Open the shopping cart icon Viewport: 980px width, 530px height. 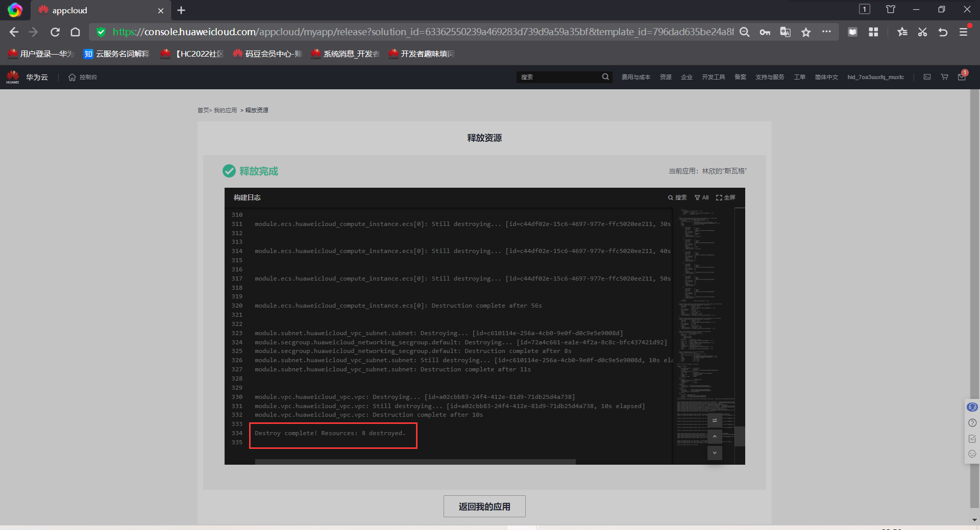pos(944,77)
